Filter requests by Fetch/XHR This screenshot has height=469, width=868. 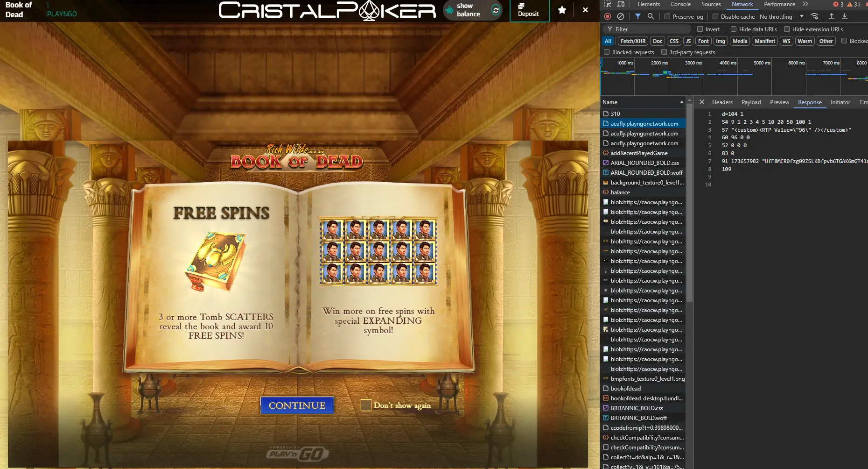pos(633,41)
